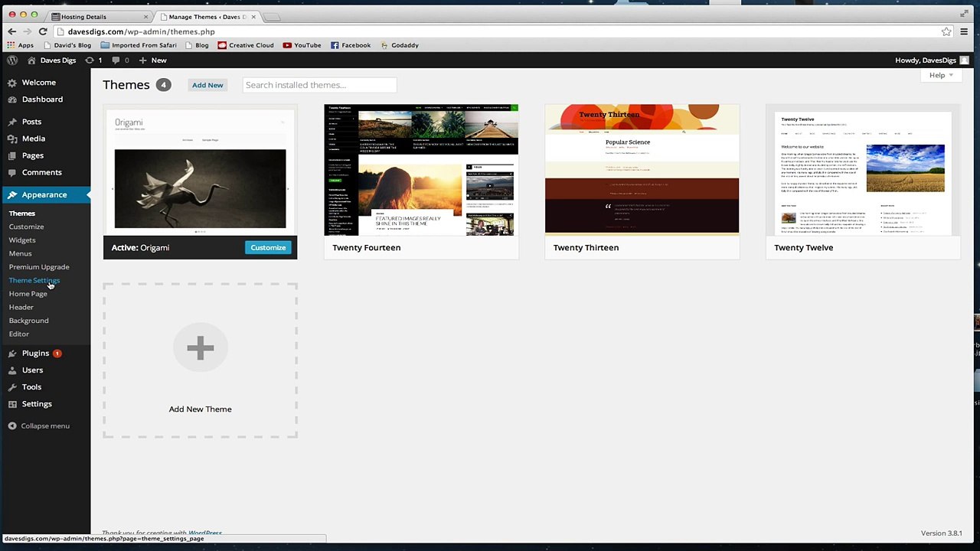
Task: Select the Appearance sidebar menu
Action: point(45,194)
